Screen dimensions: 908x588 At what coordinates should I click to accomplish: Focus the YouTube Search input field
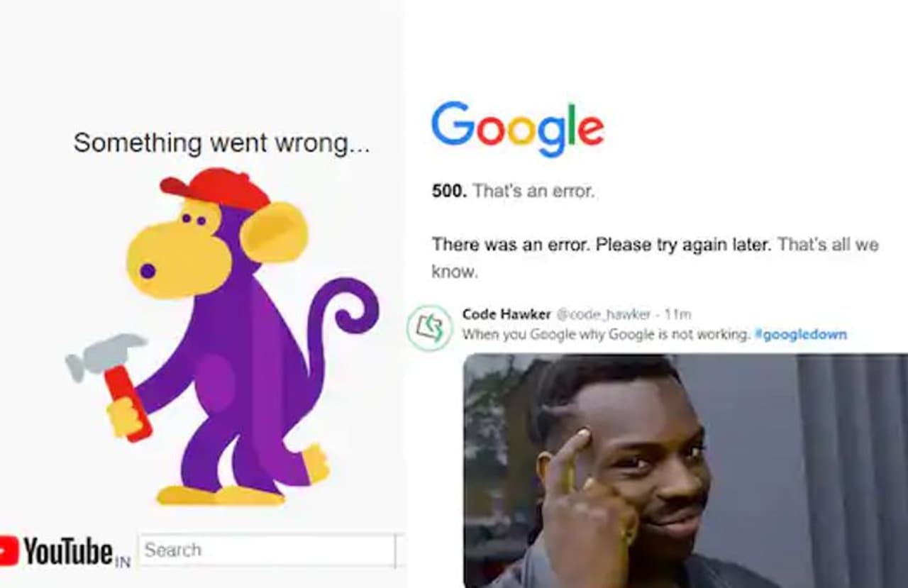[x=267, y=550]
